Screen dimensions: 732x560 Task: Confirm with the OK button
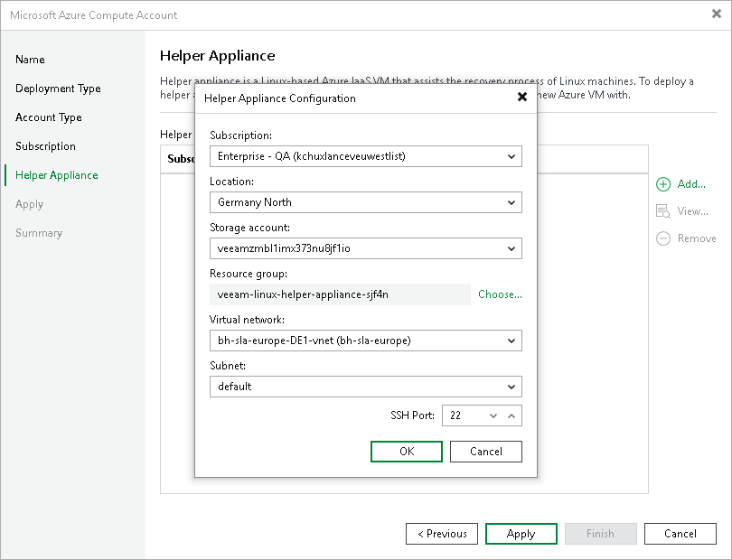(x=407, y=452)
